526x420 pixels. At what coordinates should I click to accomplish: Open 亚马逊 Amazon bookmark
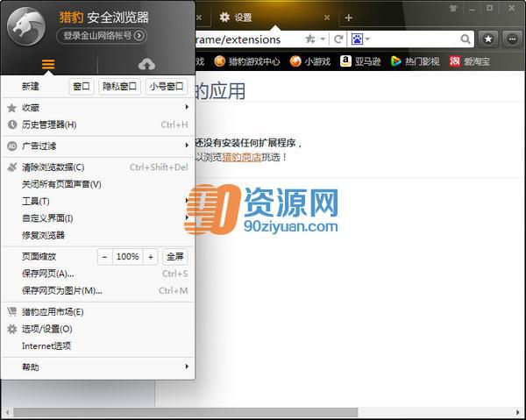click(x=360, y=61)
